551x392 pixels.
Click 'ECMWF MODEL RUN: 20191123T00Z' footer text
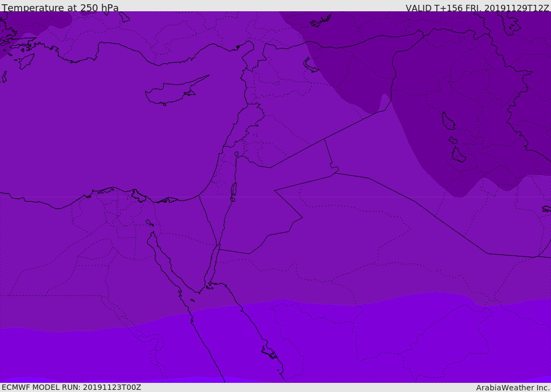pyautogui.click(x=72, y=387)
